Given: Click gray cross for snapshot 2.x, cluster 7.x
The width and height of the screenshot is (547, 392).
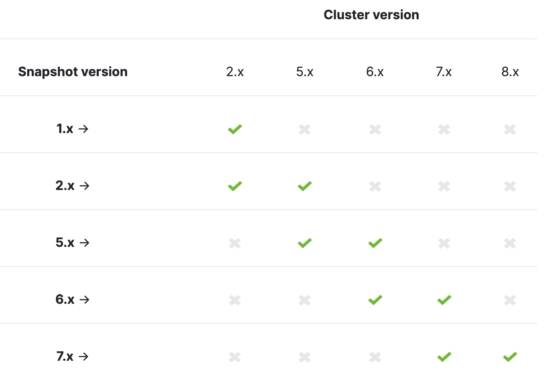Looking at the screenshot, I should coord(444,186).
